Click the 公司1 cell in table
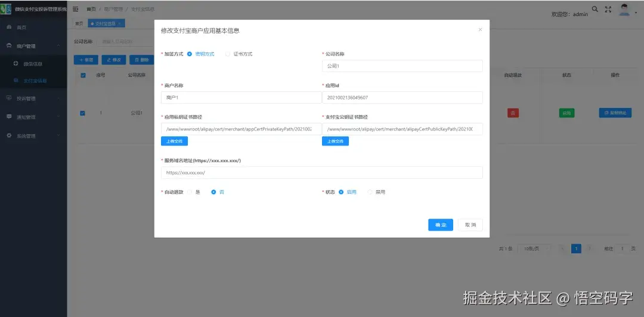Viewport: 644px width, 317px height. [137, 113]
